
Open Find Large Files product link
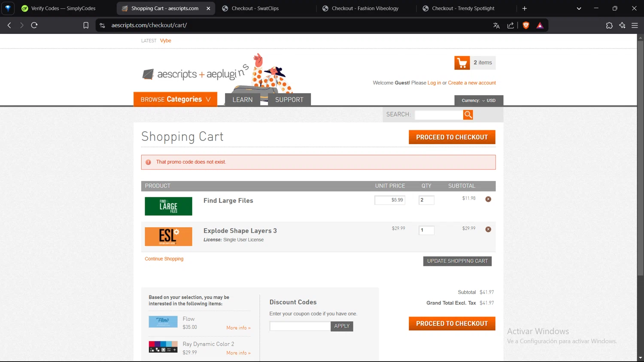pos(228,200)
